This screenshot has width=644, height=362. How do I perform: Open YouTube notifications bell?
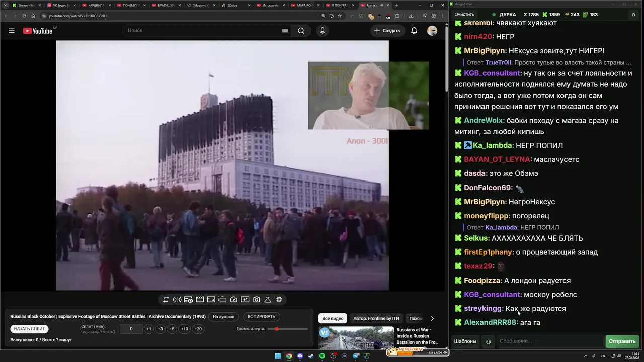(x=414, y=31)
